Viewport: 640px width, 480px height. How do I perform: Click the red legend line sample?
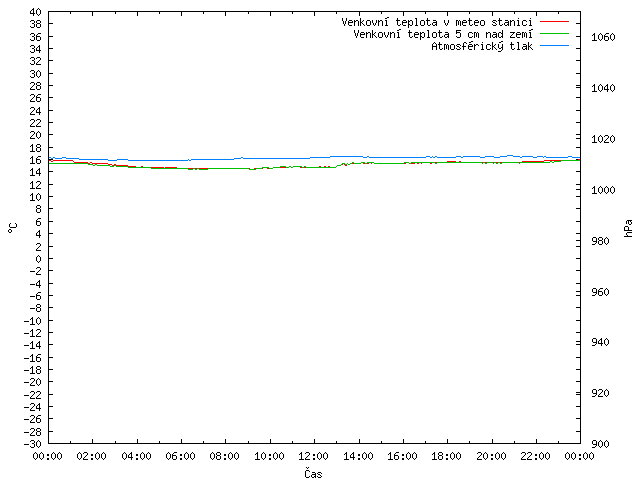pos(554,22)
